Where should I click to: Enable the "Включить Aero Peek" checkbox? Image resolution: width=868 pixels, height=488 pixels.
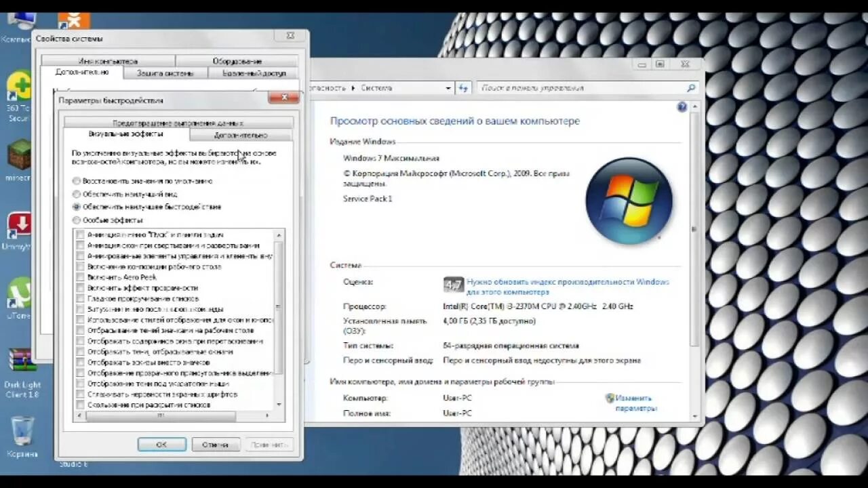click(80, 277)
